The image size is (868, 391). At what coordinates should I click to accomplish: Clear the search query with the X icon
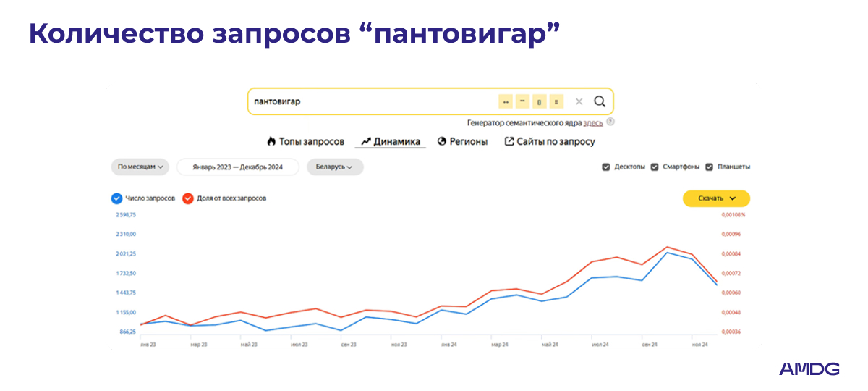coord(579,101)
